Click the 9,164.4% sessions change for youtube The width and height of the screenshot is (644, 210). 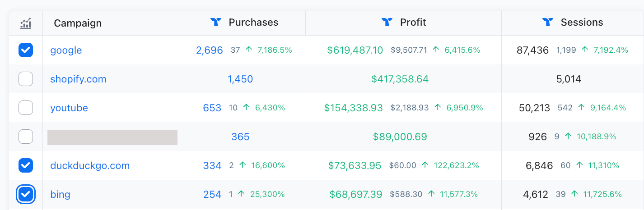click(x=608, y=108)
